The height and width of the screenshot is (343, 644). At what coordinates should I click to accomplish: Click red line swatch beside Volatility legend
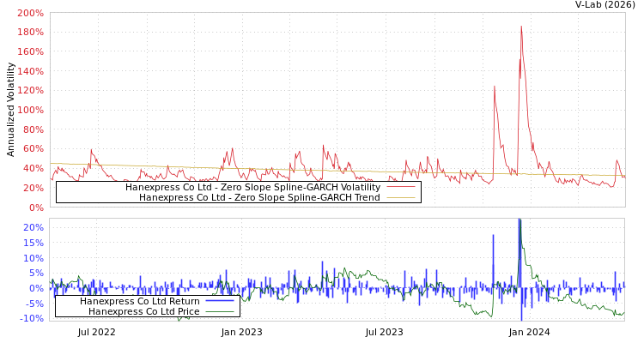[x=400, y=187]
